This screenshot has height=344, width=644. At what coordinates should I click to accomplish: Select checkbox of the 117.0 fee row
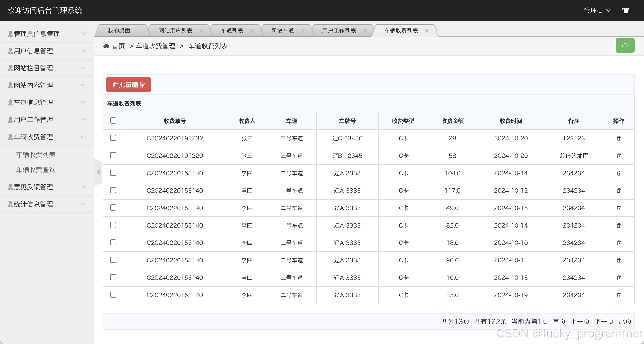113,190
